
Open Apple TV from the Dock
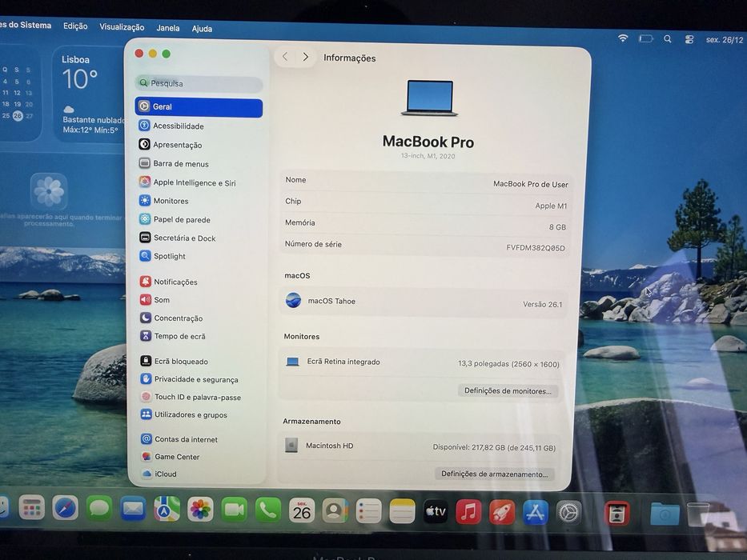point(436,512)
